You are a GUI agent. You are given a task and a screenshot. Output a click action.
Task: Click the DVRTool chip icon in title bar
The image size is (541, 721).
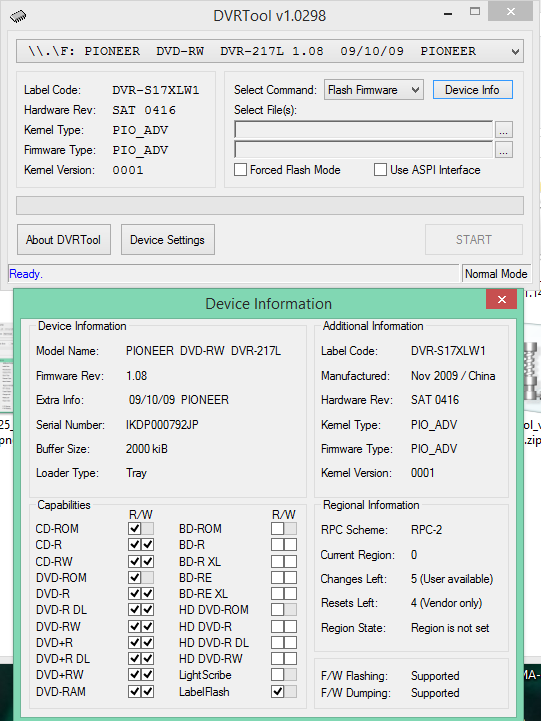tap(18, 16)
